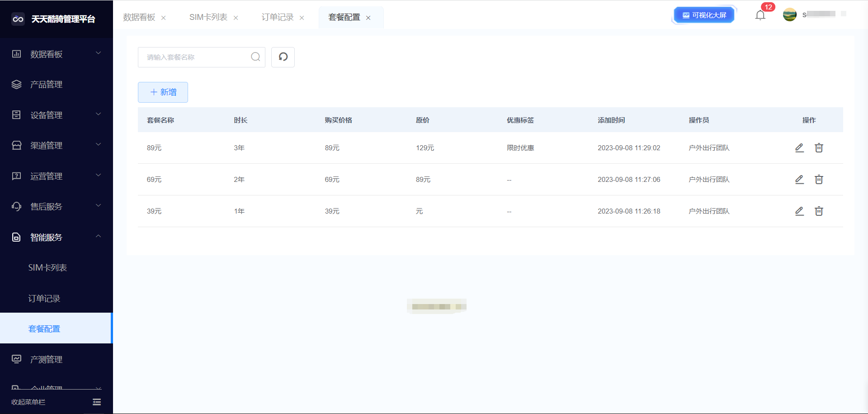Collapse the 智能服务 sidebar menu
The width and height of the screenshot is (868, 414).
[56, 237]
